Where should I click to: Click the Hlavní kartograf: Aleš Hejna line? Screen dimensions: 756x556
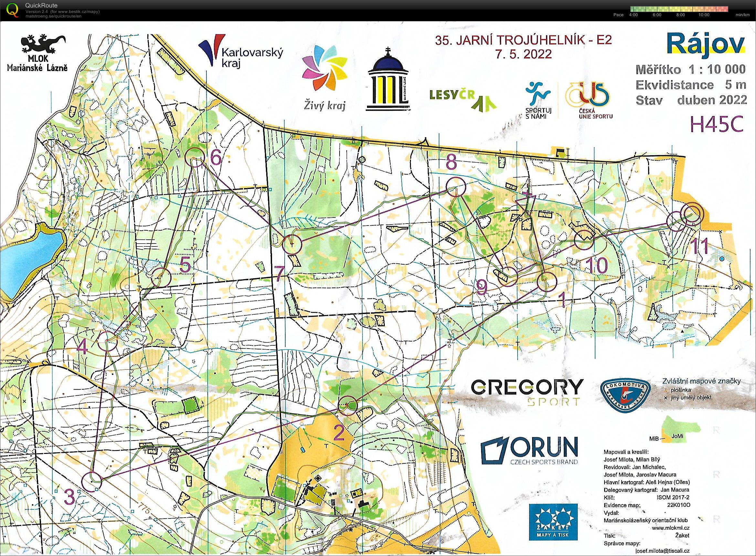pyautogui.click(x=646, y=482)
